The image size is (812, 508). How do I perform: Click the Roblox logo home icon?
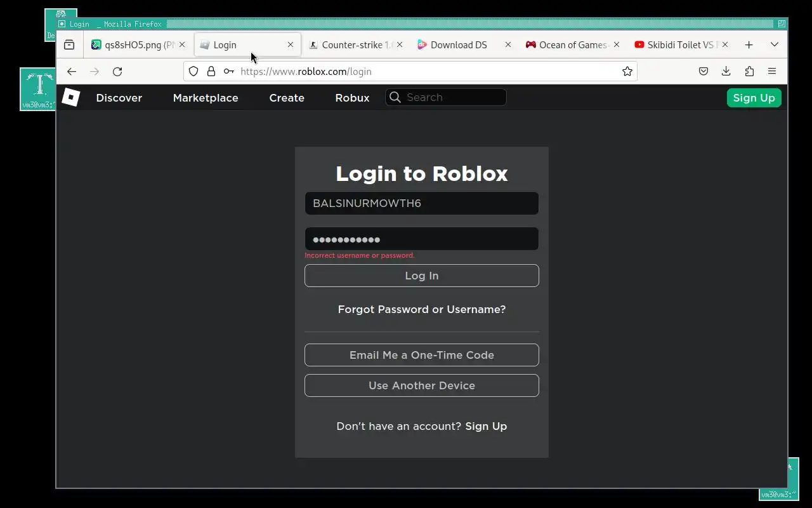click(x=70, y=97)
